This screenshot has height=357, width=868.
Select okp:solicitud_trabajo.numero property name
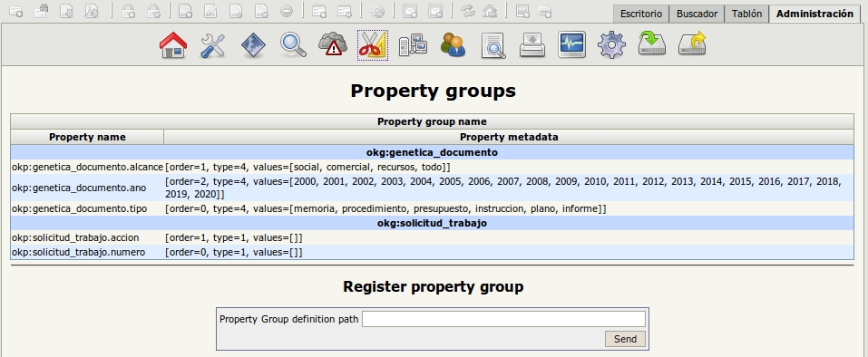(x=79, y=252)
